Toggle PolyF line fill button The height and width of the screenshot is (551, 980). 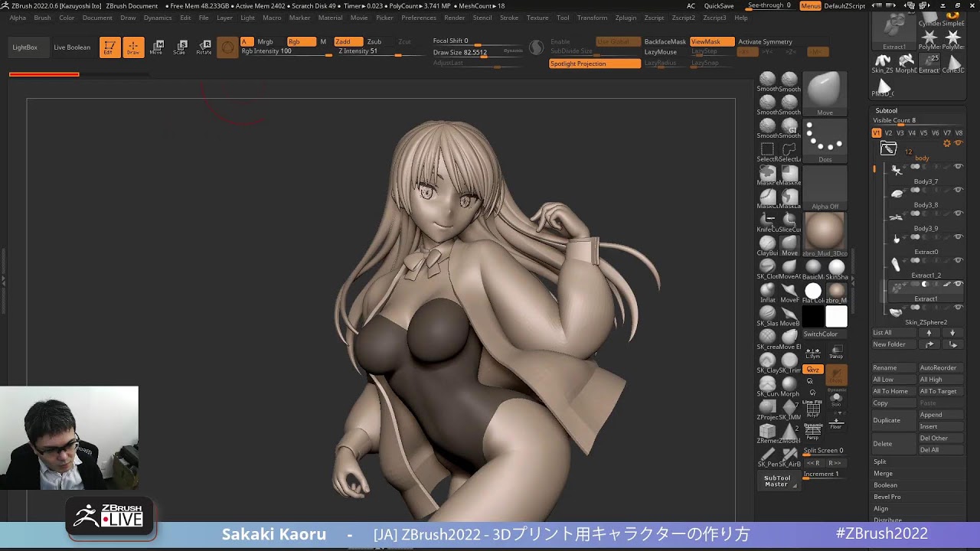(x=813, y=409)
